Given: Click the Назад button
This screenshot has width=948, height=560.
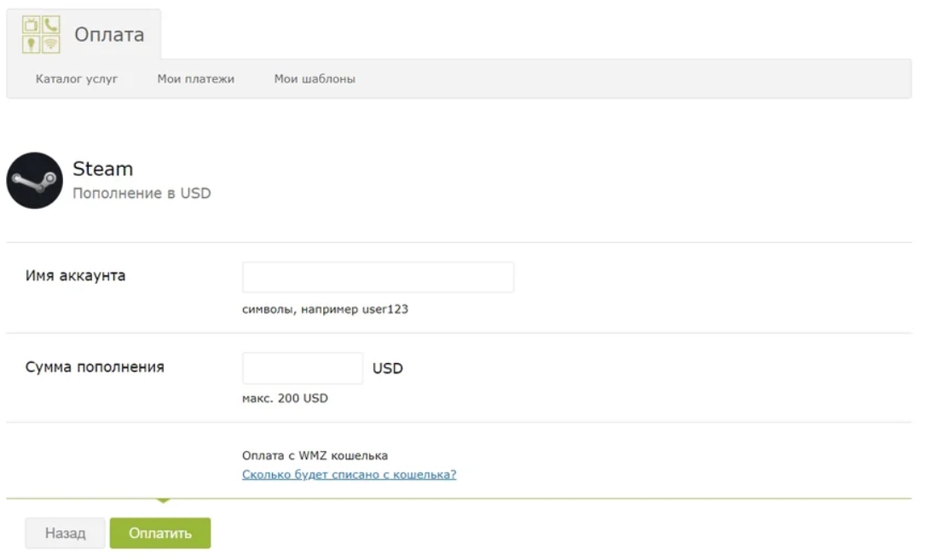Looking at the screenshot, I should (66, 533).
